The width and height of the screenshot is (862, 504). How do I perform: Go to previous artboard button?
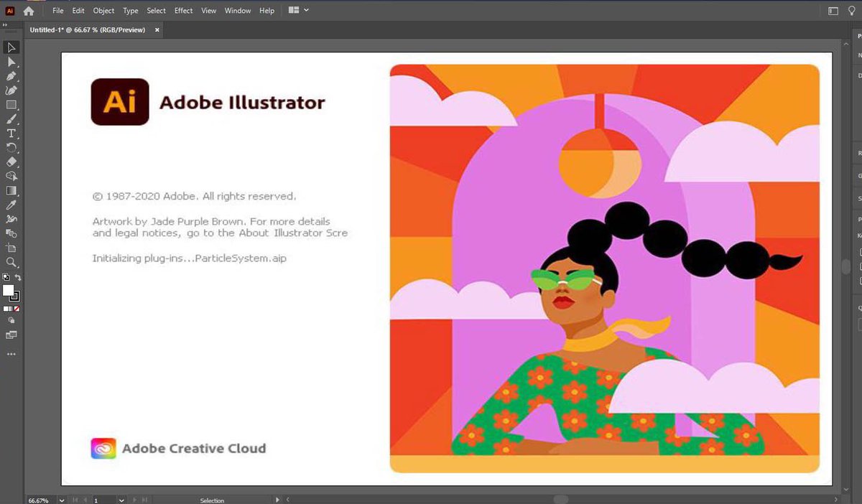pos(85,500)
